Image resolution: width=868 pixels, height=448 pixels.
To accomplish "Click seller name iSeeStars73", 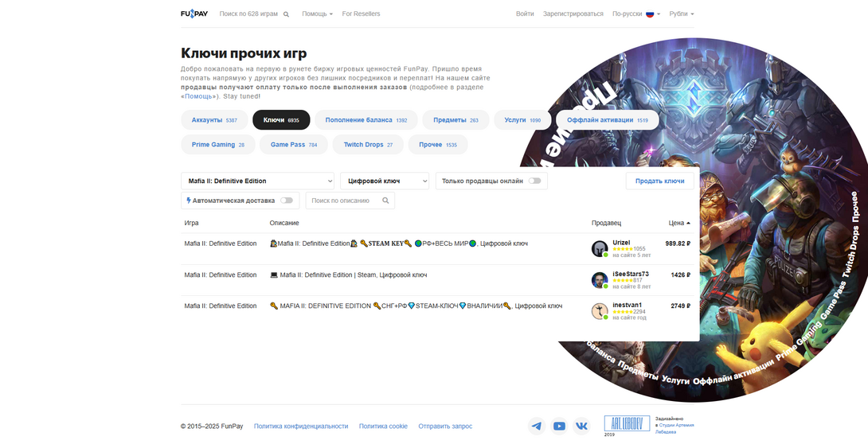I will 631,274.
